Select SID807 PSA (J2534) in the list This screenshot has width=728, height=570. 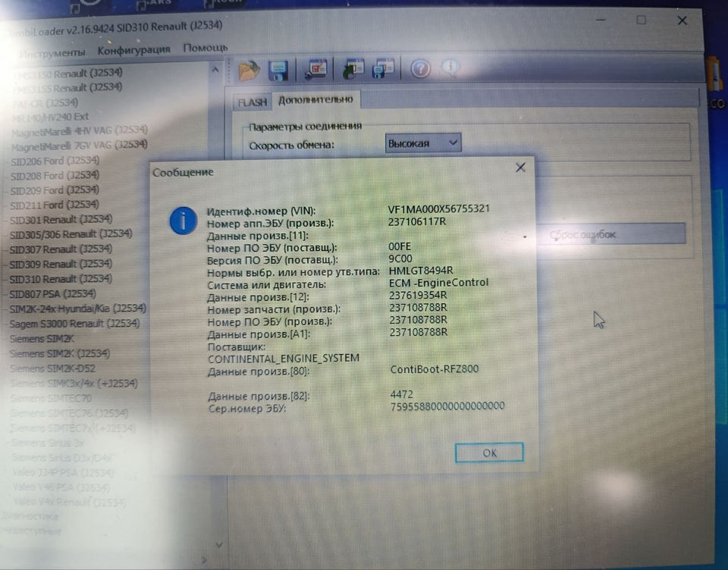point(53,294)
